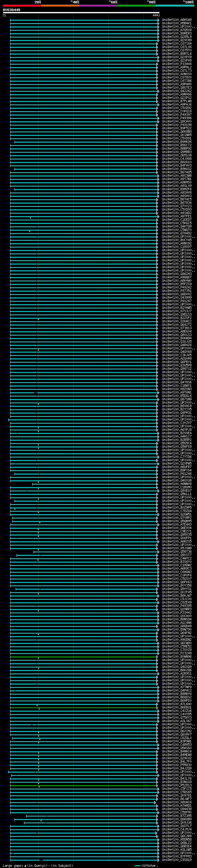Select the UniRef100_A9PAJ6 label

(x=176, y=104)
